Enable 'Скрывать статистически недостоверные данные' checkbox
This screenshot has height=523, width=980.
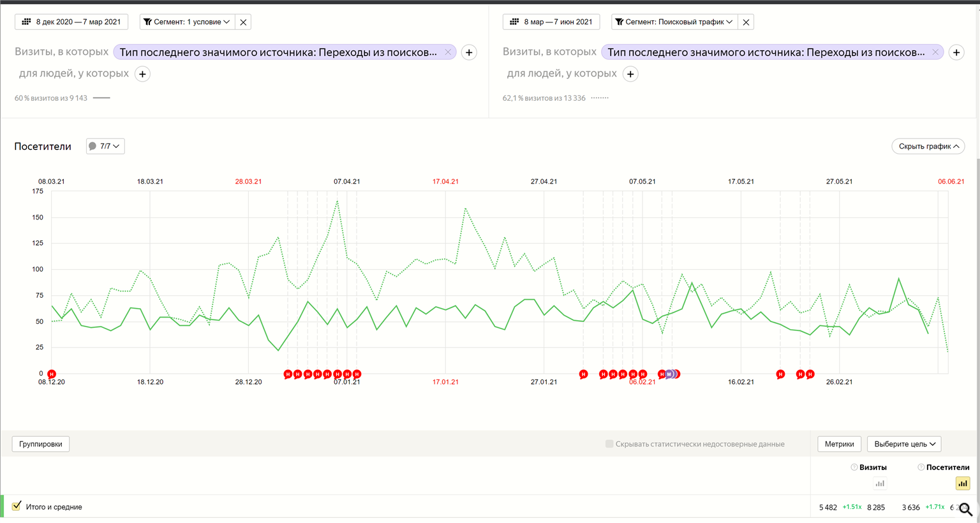609,444
